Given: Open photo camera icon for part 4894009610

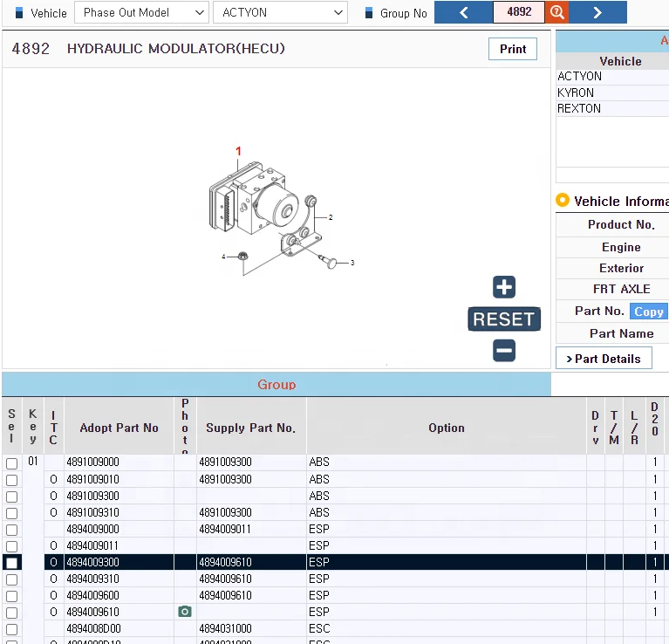Looking at the screenshot, I should [185, 612].
